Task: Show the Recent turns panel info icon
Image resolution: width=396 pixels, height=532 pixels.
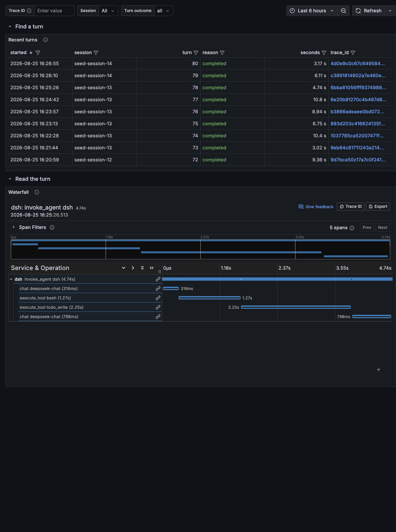Action: pos(45,40)
